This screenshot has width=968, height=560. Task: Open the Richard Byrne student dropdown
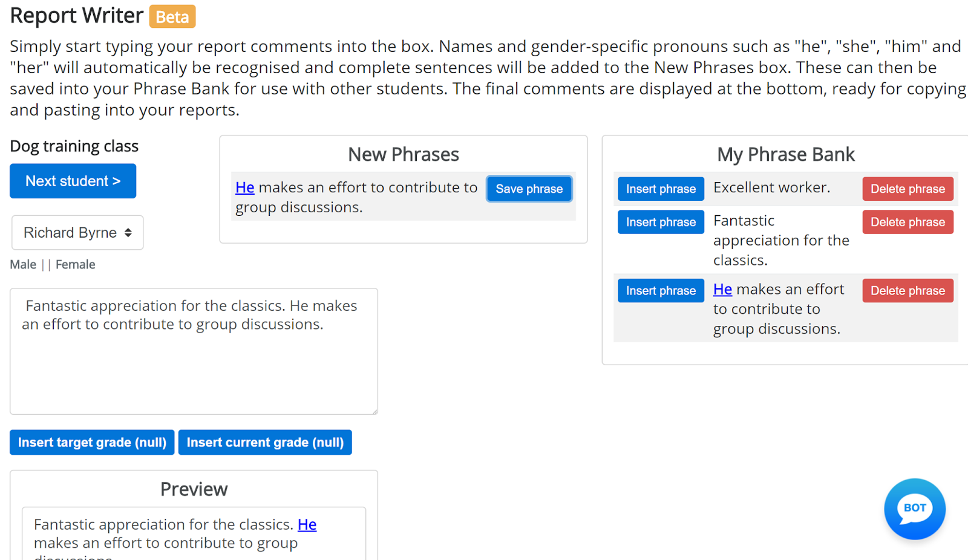[77, 233]
